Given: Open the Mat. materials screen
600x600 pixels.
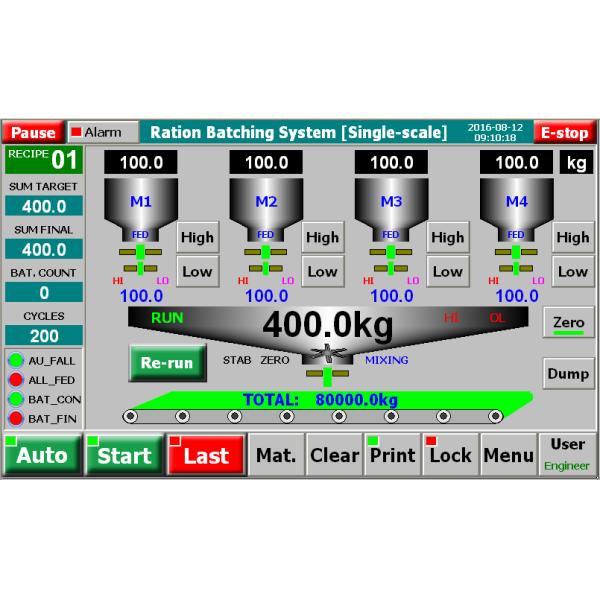Looking at the screenshot, I should click(276, 455).
